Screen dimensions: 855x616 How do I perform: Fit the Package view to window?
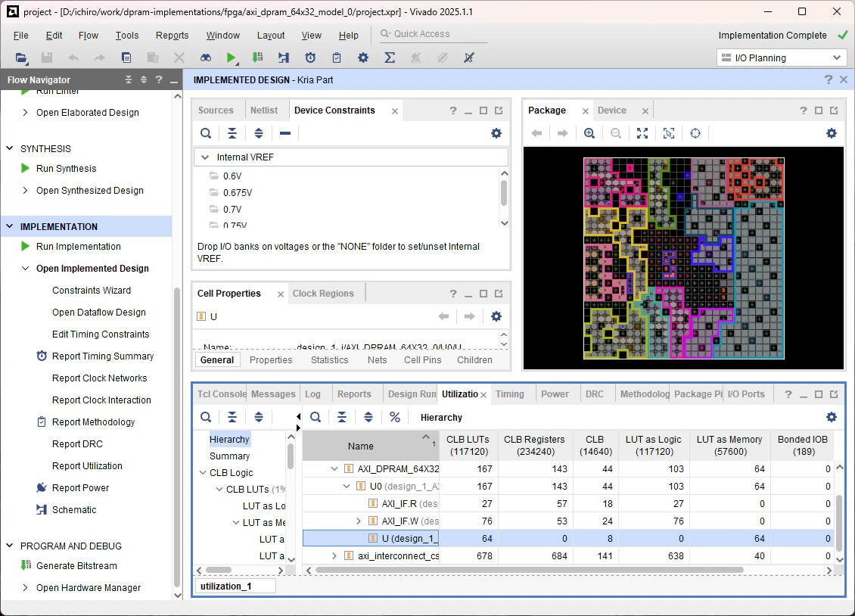pos(642,133)
